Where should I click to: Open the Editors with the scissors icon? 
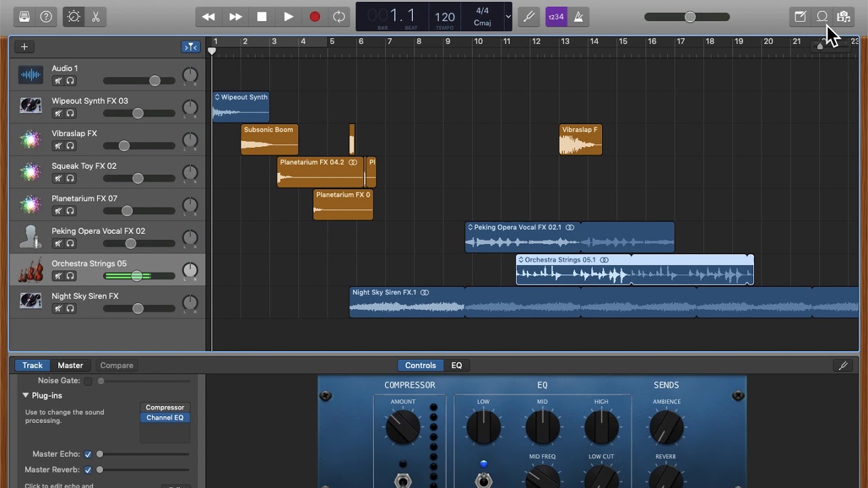[96, 17]
